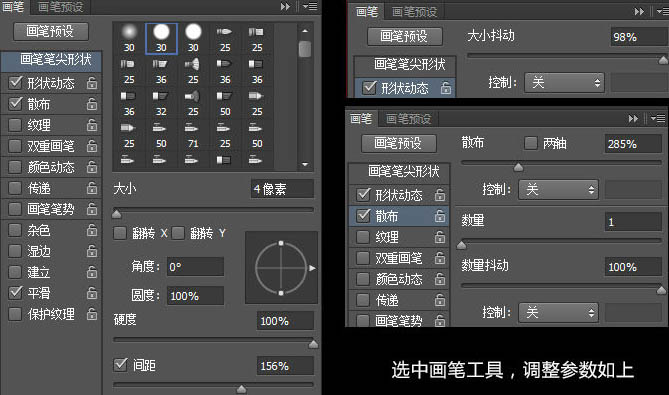Image resolution: width=669 pixels, height=395 pixels.
Task: Click the 画笔预设 button in left panel
Action: (51, 32)
